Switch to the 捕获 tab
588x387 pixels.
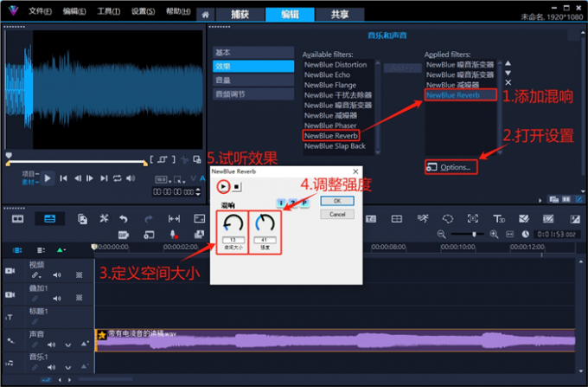(x=240, y=14)
